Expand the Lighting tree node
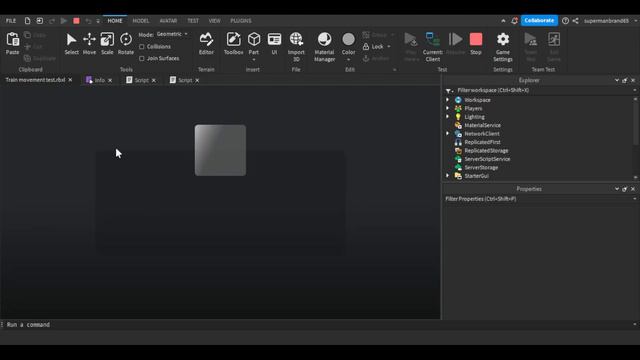The height and width of the screenshot is (360, 640). pyautogui.click(x=447, y=117)
